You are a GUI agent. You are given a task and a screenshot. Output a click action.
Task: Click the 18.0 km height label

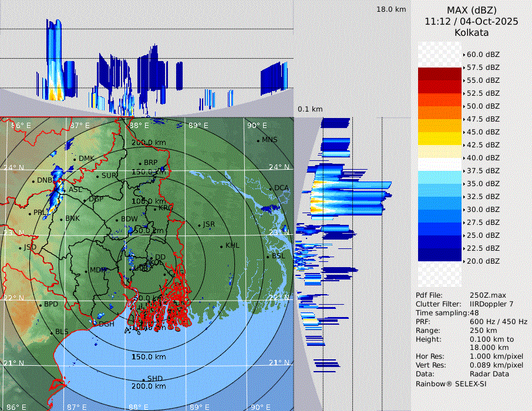tap(391, 9)
